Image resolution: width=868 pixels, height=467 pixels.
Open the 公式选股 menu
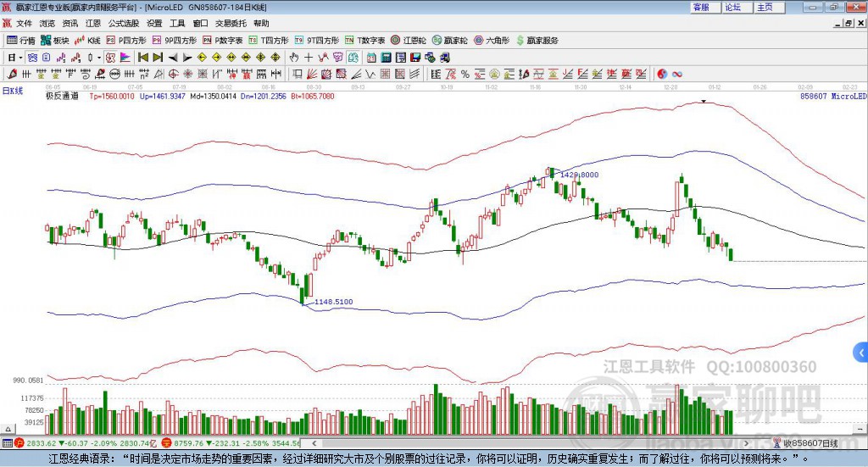tap(124, 23)
